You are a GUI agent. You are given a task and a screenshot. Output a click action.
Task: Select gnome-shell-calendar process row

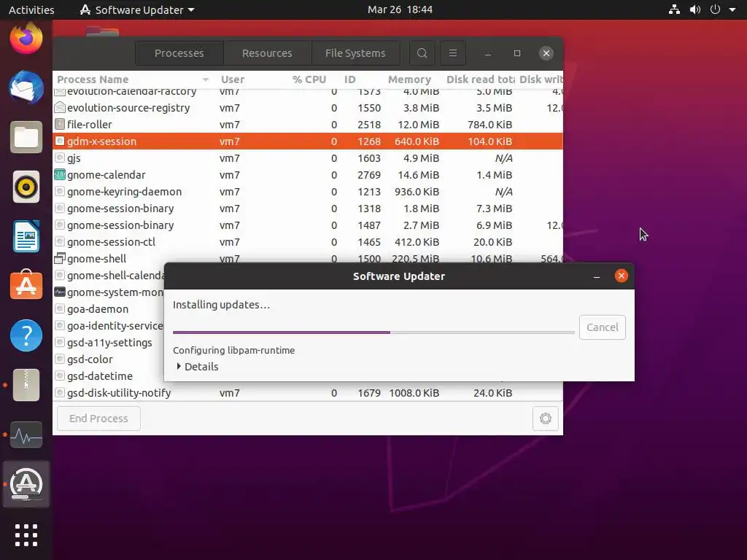(x=109, y=275)
